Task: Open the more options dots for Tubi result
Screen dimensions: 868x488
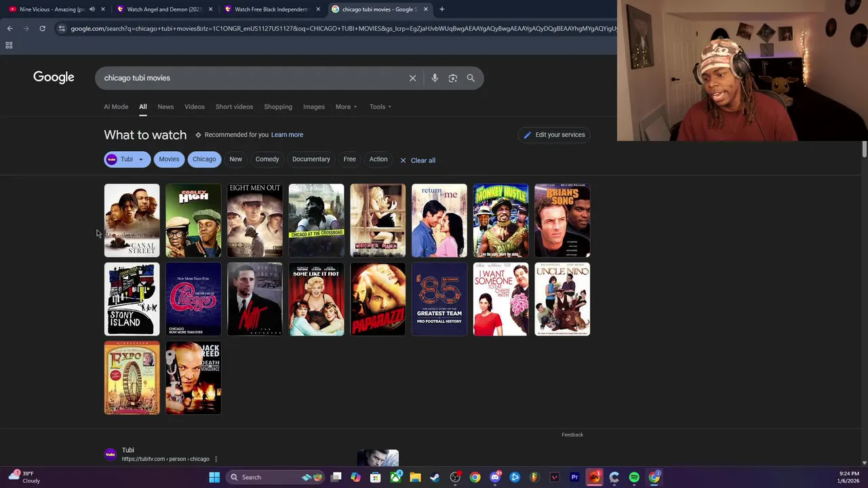Action: pos(216,459)
